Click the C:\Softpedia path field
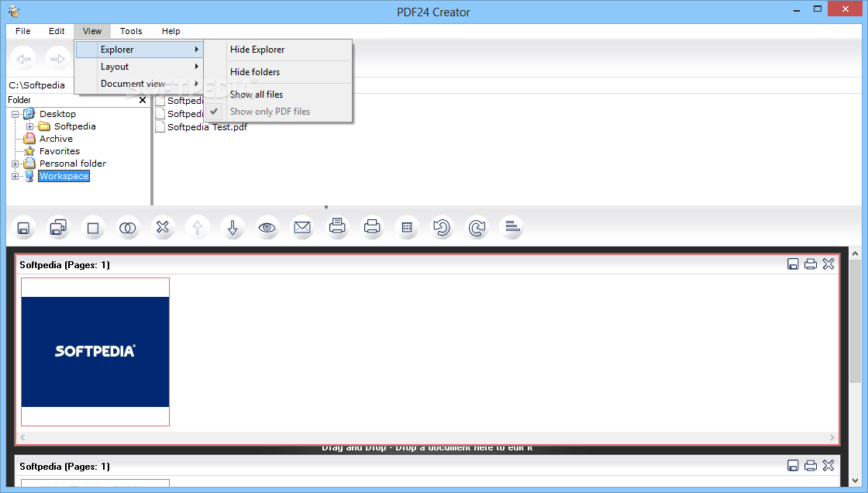The image size is (868, 493). click(x=37, y=85)
